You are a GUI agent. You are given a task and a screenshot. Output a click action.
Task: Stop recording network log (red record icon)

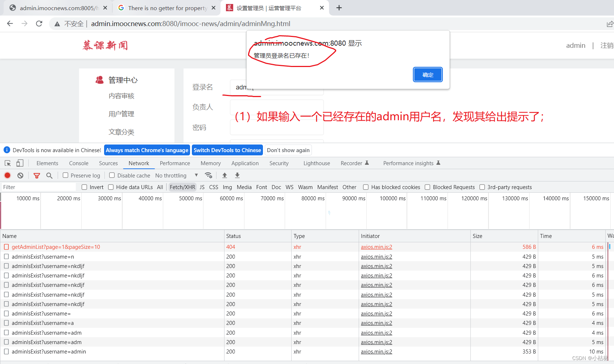pos(7,175)
